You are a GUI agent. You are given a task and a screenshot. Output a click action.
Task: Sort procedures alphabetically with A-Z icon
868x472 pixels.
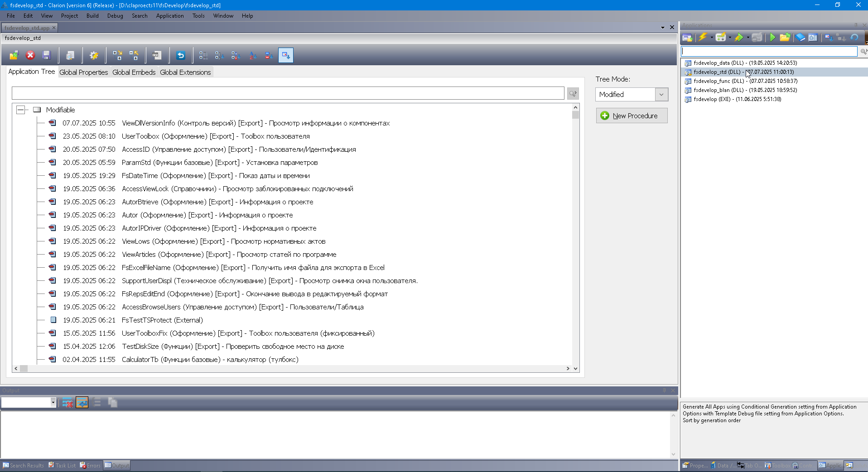click(253, 55)
